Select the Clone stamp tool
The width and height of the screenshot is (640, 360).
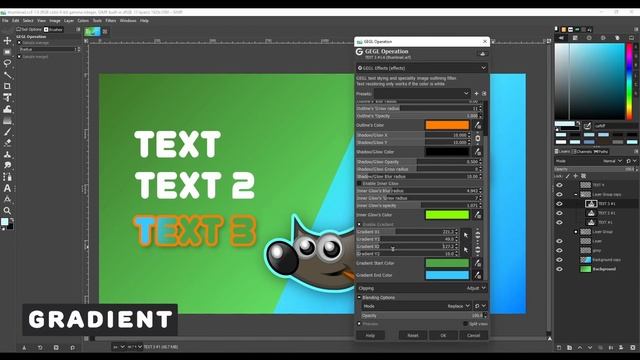pyautogui.click(x=7, y=154)
